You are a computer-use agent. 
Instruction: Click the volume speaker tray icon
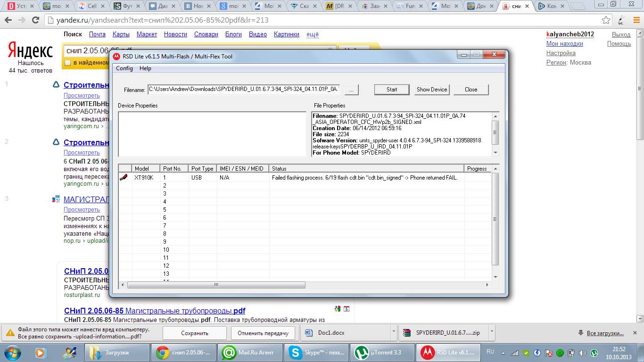click(583, 352)
